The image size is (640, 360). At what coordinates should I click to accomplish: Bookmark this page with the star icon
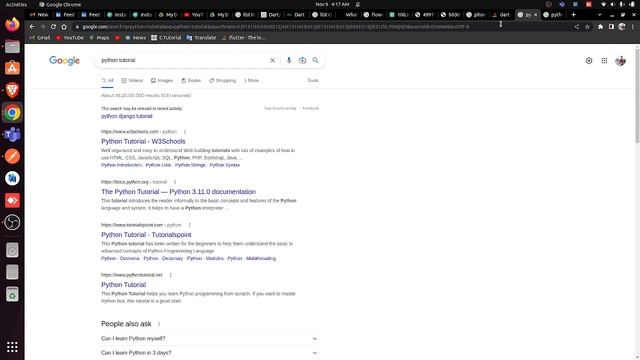(587, 27)
